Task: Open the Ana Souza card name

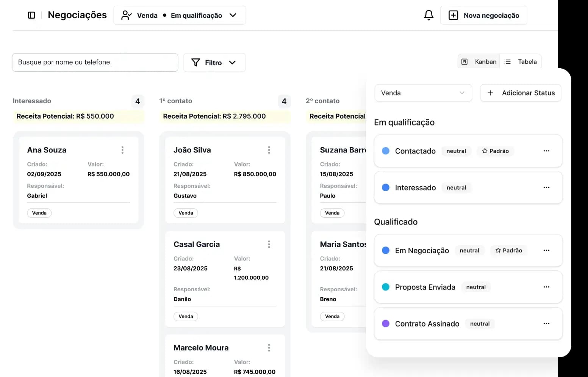Action: click(47, 150)
